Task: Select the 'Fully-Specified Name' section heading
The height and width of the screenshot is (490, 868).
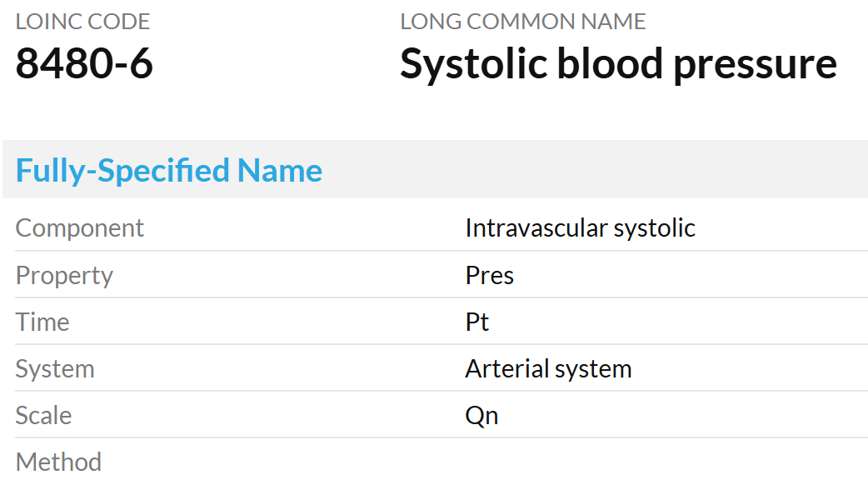Action: pos(169,171)
